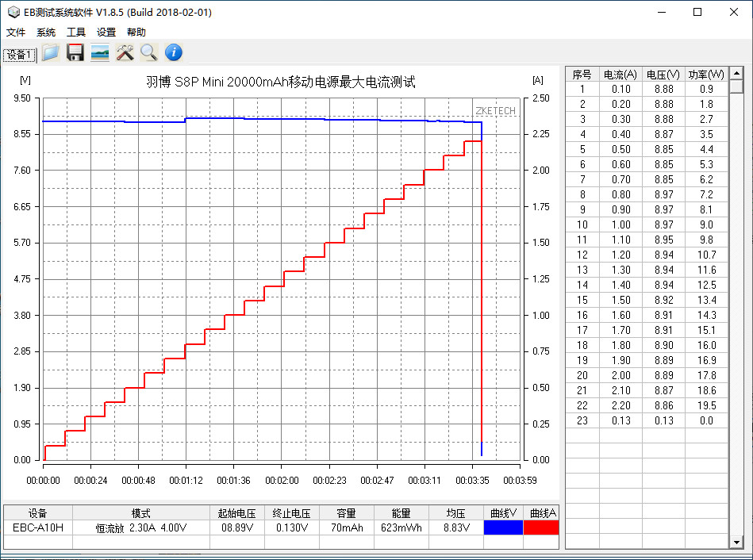Open the hammer and wrench tools icon
This screenshot has width=753, height=560.
(x=125, y=52)
